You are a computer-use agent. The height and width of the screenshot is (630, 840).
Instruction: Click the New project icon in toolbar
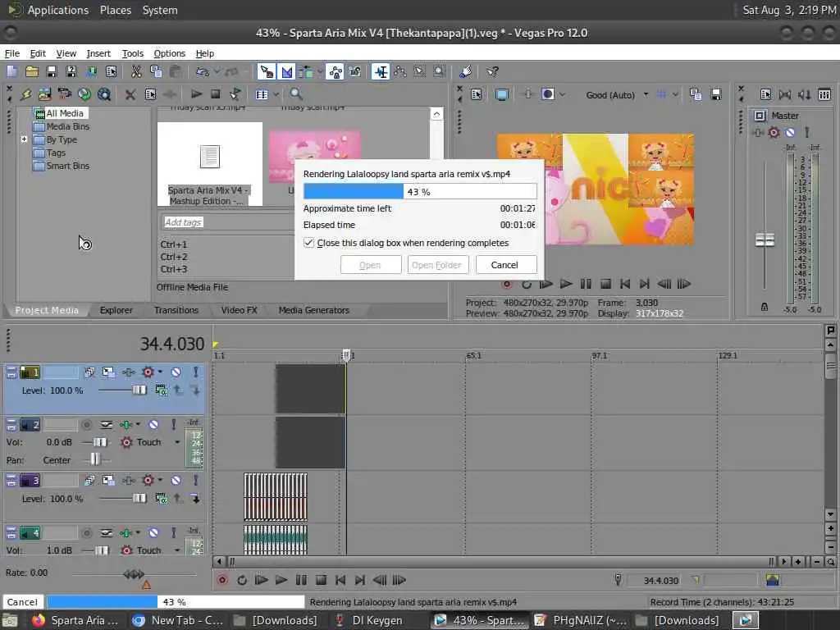(x=12, y=71)
